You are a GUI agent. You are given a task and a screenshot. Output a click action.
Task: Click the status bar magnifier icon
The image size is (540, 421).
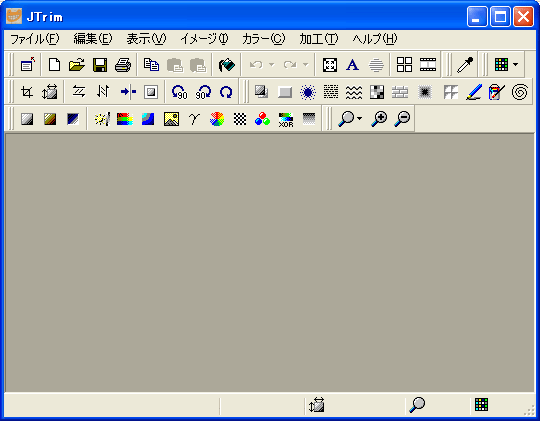pos(417,405)
